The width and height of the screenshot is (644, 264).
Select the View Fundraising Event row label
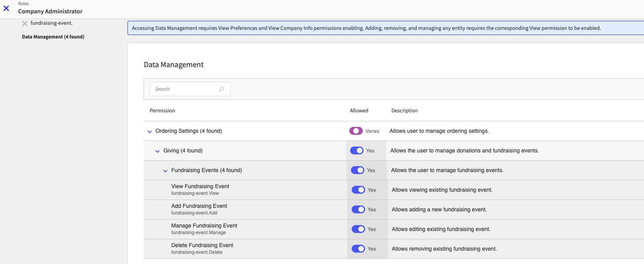click(200, 186)
